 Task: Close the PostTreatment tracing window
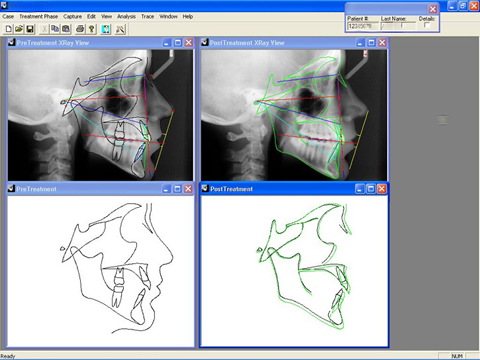pos(382,189)
